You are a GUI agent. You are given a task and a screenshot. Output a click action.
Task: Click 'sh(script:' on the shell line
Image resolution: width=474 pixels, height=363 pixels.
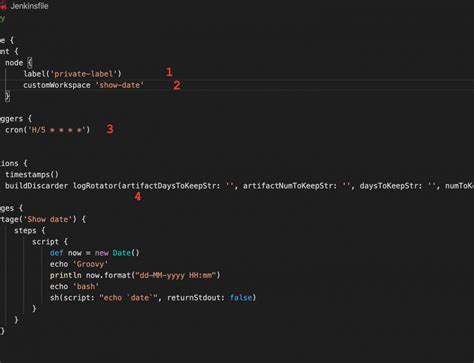point(72,298)
